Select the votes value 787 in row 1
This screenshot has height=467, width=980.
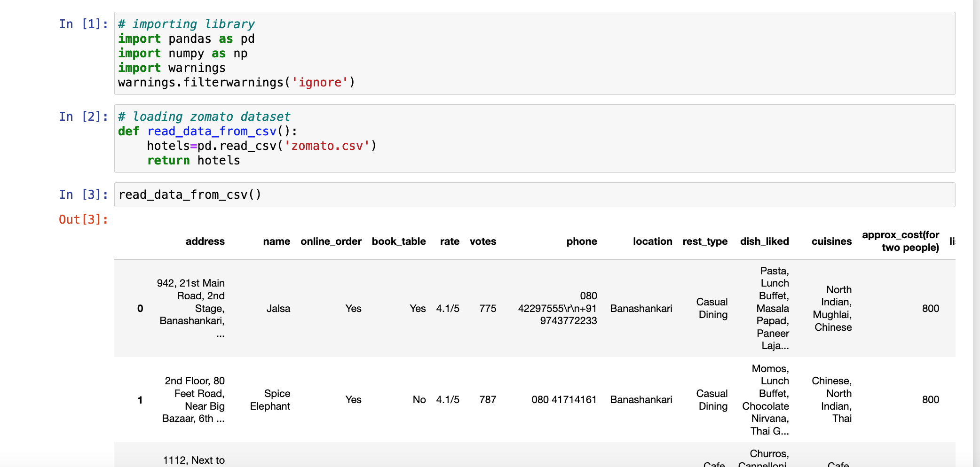pyautogui.click(x=488, y=400)
